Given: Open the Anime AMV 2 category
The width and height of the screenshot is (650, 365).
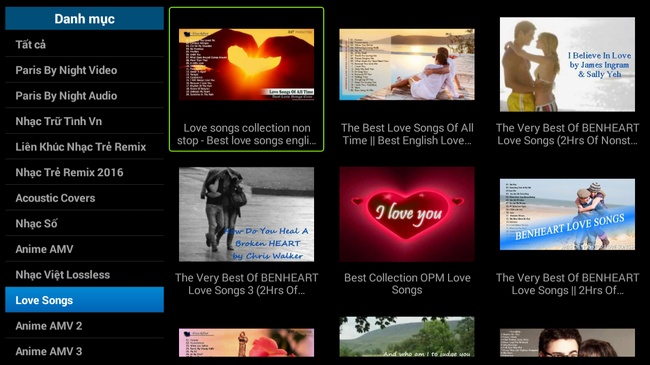Looking at the screenshot, I should tap(84, 326).
